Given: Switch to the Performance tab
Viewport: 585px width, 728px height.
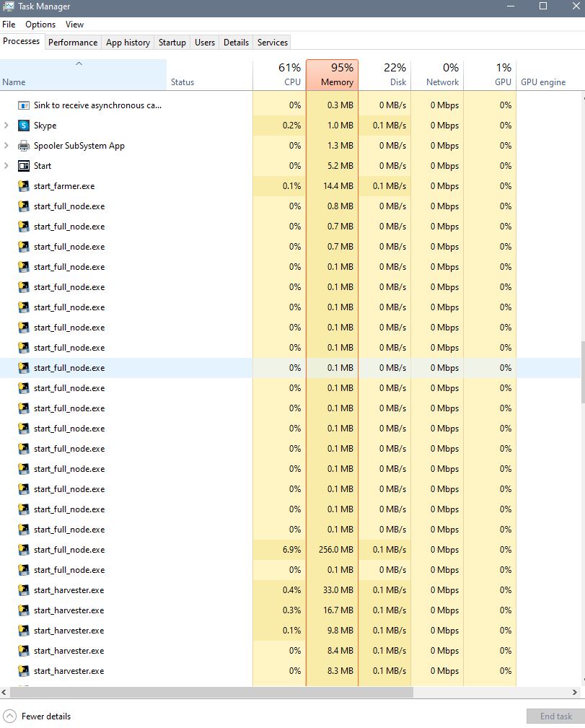Looking at the screenshot, I should [73, 43].
